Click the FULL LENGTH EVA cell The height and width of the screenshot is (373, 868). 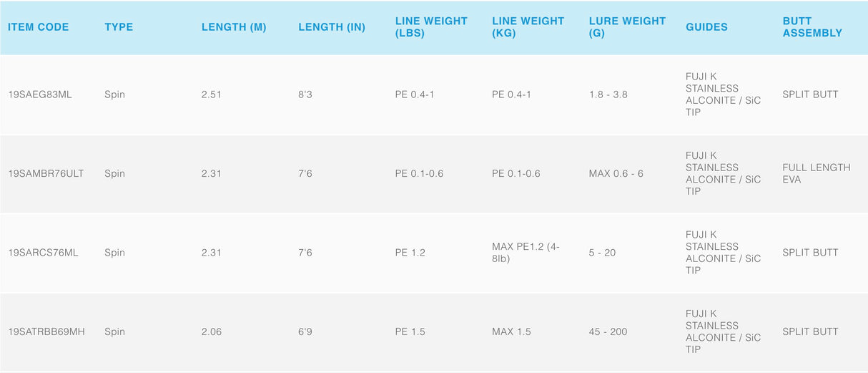coord(817,173)
